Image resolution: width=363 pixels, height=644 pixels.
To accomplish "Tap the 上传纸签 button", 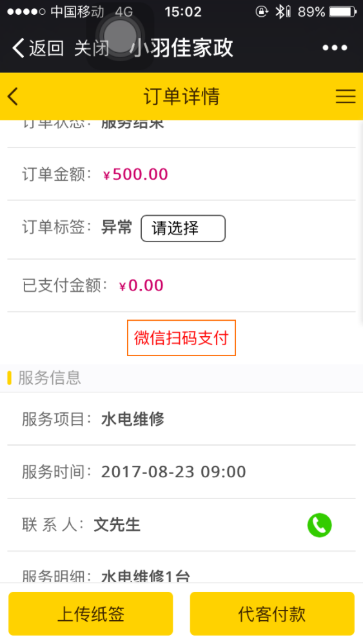I will pos(91,614).
